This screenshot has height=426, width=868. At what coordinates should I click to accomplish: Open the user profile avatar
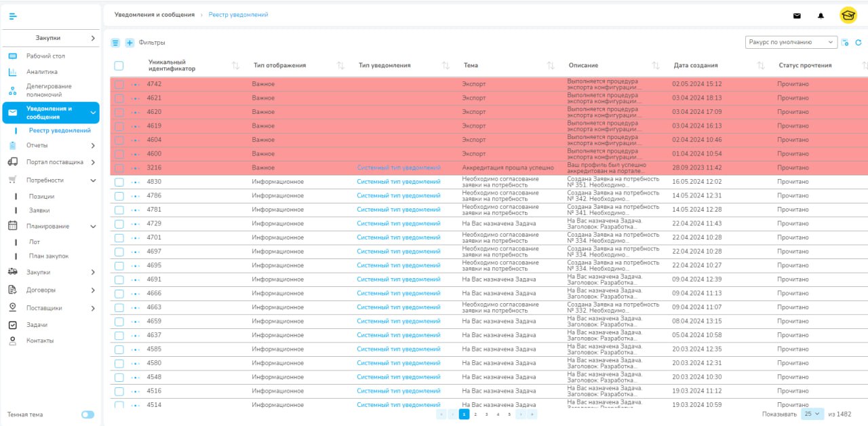[848, 15]
